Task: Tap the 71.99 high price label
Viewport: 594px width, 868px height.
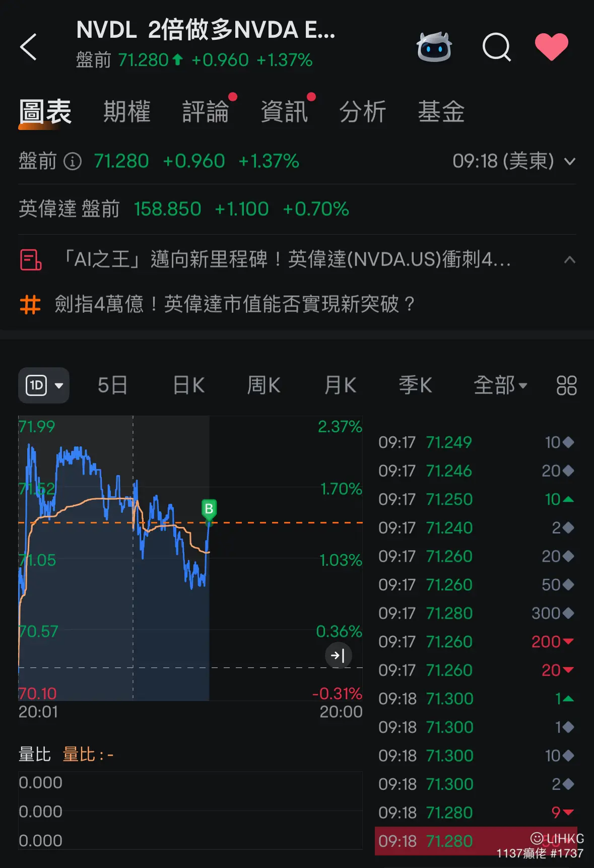Action: click(x=37, y=427)
